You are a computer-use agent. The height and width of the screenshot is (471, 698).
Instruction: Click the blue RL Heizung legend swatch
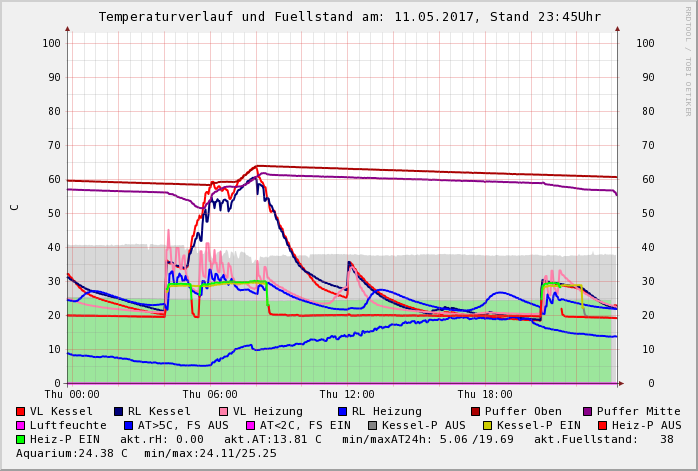(342, 411)
